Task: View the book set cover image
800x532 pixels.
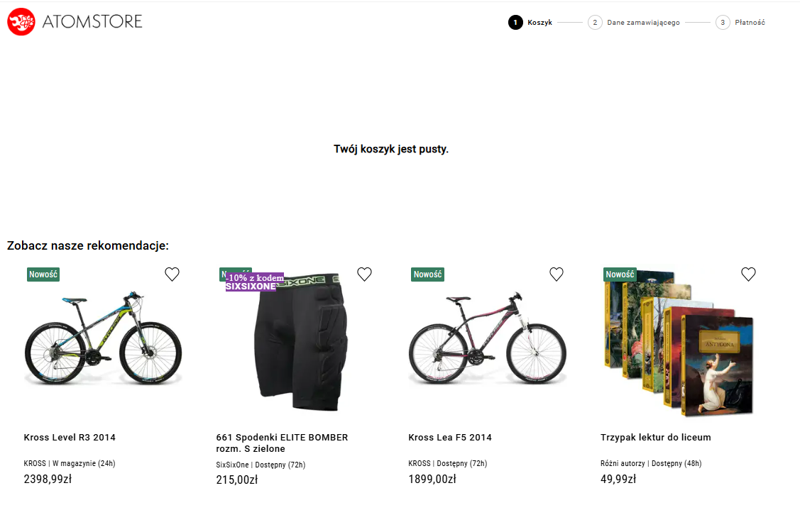Action: [x=678, y=344]
